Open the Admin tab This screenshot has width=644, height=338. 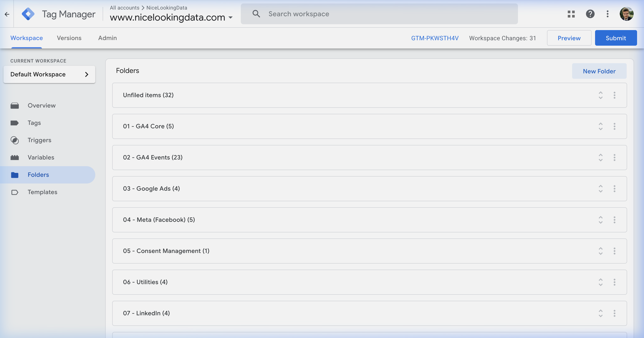pyautogui.click(x=107, y=38)
